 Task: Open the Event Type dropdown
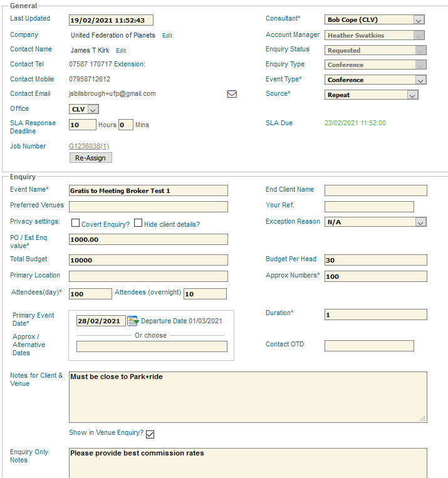coord(375,80)
